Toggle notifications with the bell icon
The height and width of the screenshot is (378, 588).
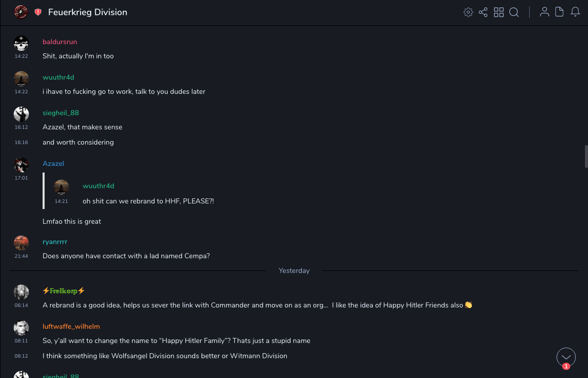pyautogui.click(x=575, y=12)
